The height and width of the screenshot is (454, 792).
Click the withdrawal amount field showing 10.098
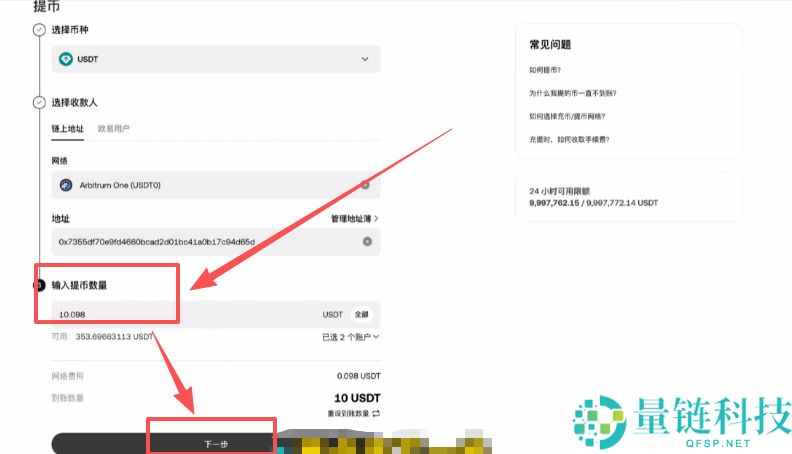216,314
